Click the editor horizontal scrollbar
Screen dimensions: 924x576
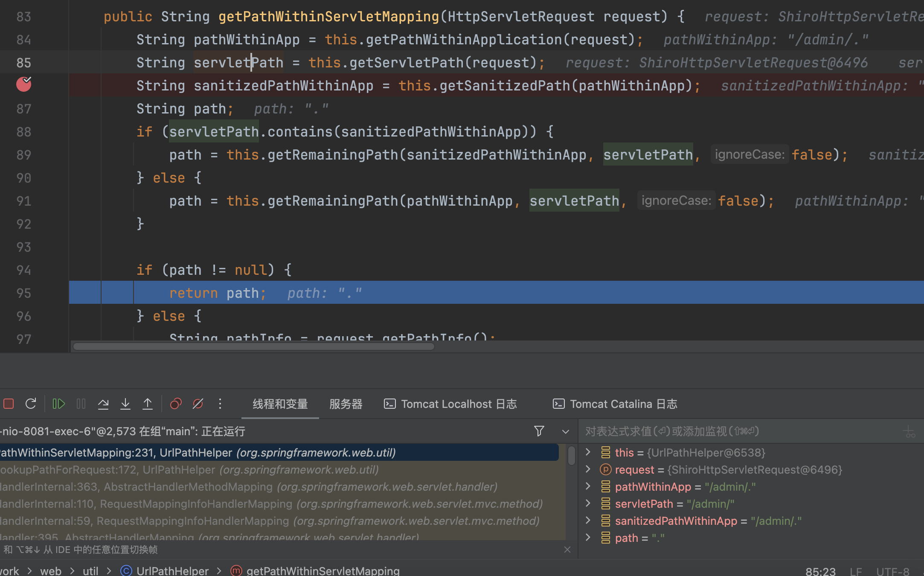pyautogui.click(x=253, y=346)
